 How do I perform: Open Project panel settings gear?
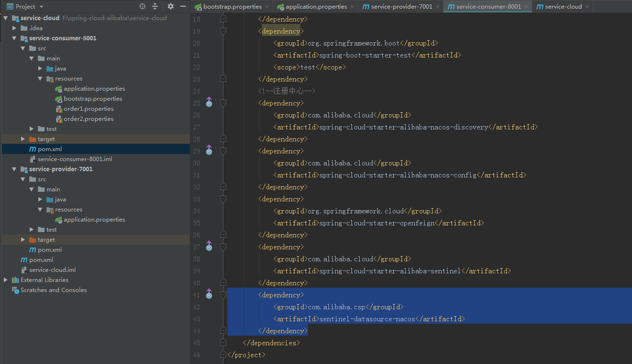pos(171,6)
